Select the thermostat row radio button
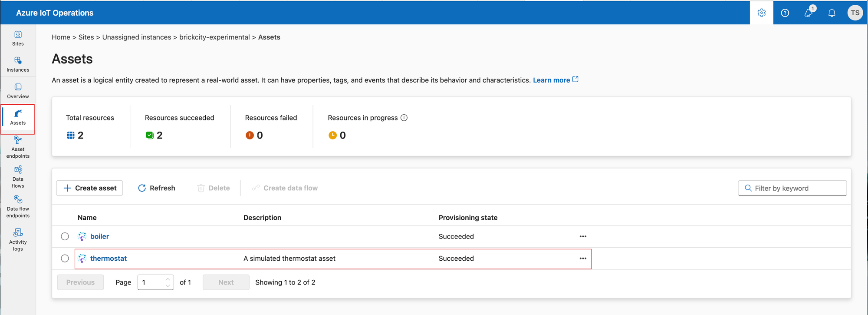 65,259
